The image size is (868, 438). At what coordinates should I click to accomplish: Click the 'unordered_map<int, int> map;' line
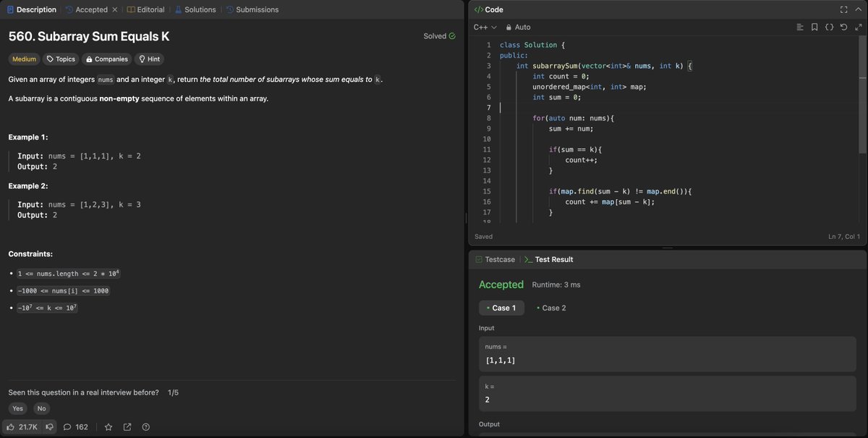point(590,86)
